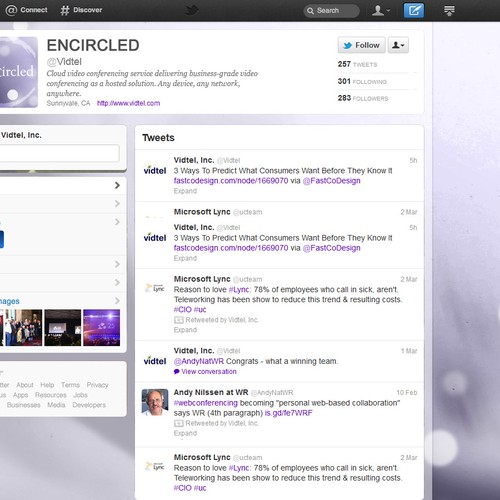Click the tray icon at far right of top bar
The width and height of the screenshot is (500, 500).
pyautogui.click(x=449, y=11)
